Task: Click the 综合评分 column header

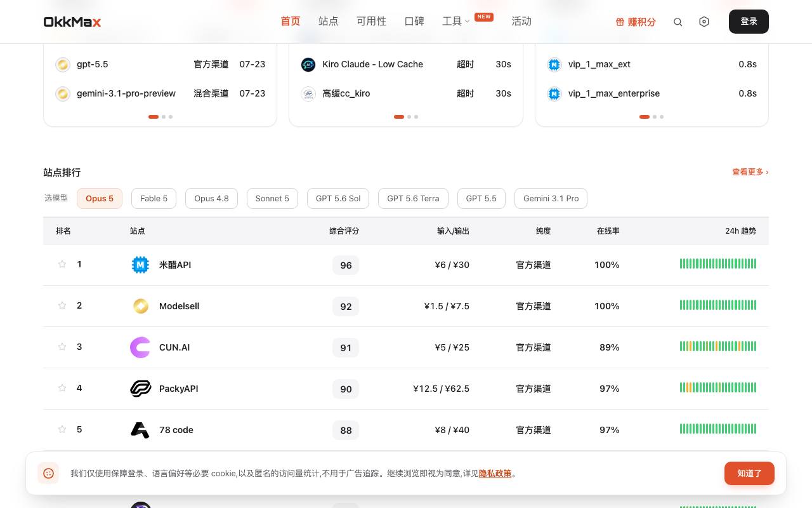Action: coord(344,231)
